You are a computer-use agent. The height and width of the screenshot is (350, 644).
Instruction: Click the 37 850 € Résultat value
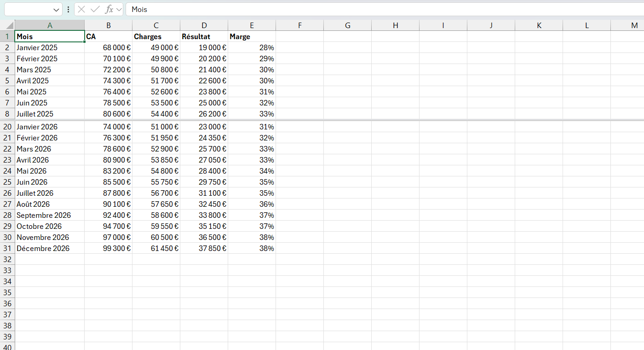point(204,248)
